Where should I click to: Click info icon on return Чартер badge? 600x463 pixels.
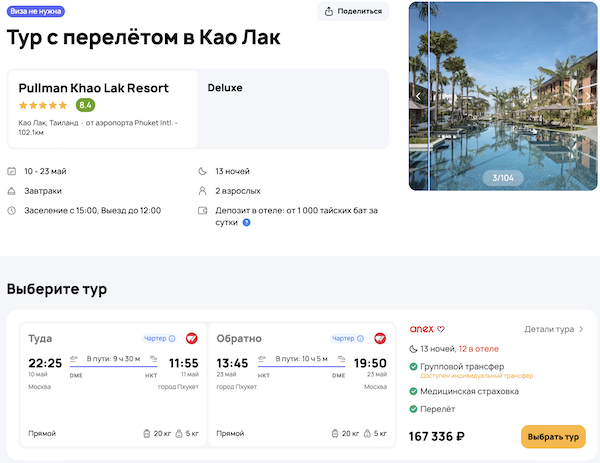(x=360, y=339)
